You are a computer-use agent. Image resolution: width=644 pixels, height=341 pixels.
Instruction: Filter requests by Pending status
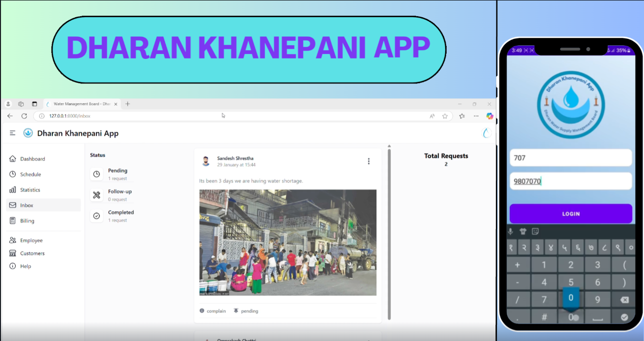[117, 174]
